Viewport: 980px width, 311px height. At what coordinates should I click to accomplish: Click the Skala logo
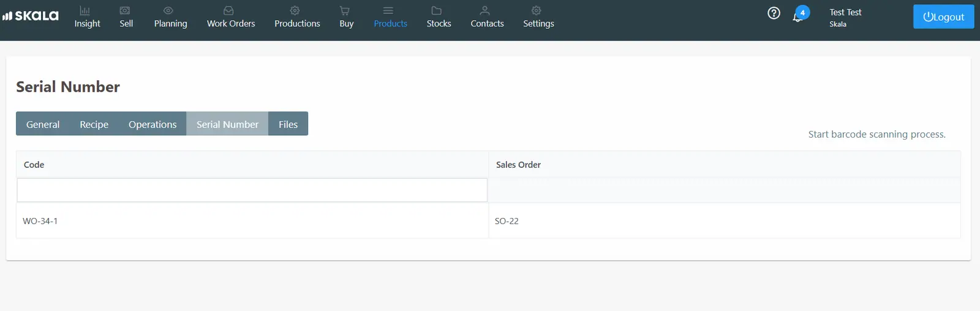pos(31,16)
